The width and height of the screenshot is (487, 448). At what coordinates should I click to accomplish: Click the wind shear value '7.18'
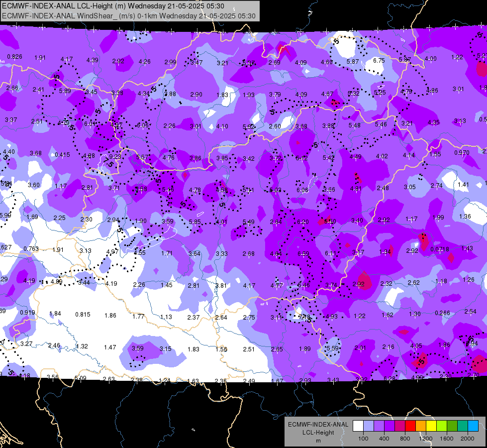click(x=304, y=317)
